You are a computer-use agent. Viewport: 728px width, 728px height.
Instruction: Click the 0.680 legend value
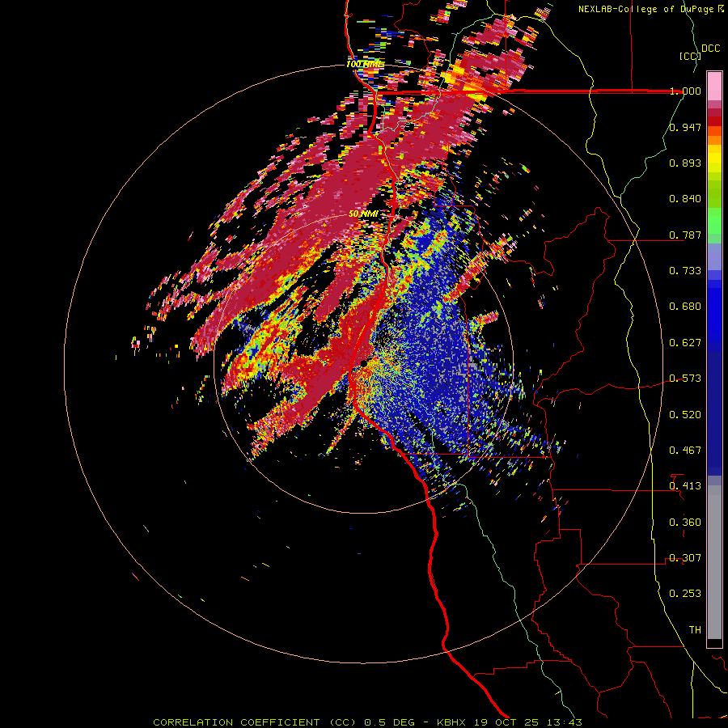685,307
